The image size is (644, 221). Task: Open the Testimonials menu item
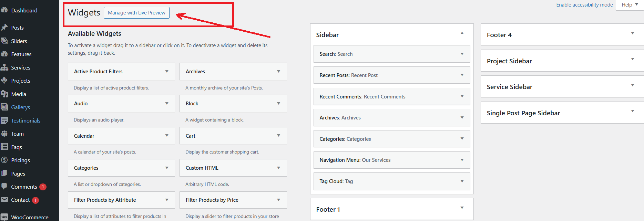(x=26, y=120)
